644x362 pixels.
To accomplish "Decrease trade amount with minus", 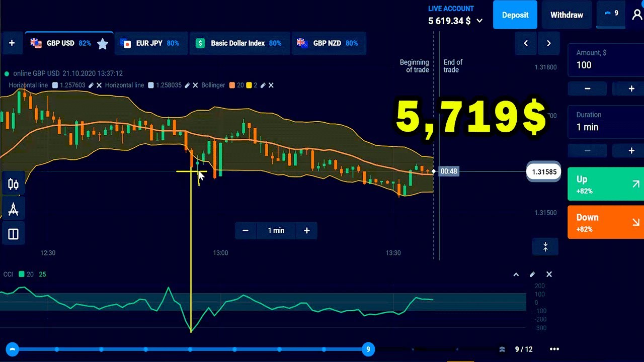I will coord(587,88).
